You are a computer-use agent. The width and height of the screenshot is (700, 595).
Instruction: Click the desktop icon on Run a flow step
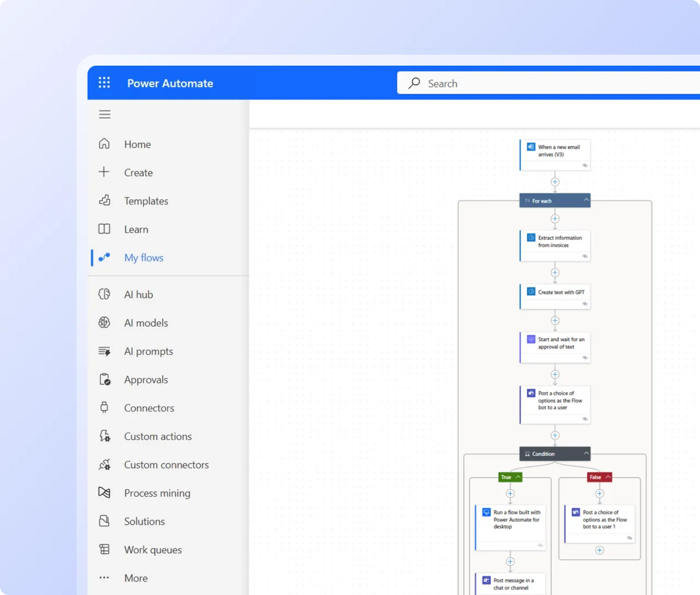(486, 512)
